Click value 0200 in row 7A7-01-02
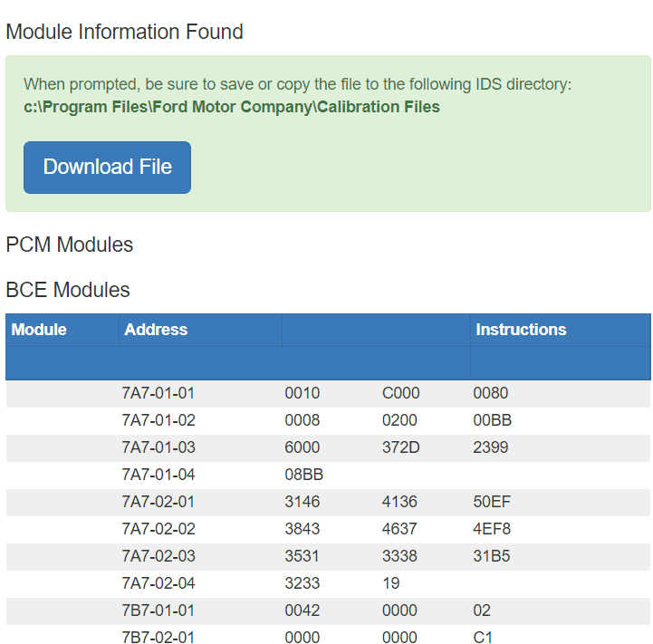Viewport: 653px width, 644px height. click(x=399, y=420)
